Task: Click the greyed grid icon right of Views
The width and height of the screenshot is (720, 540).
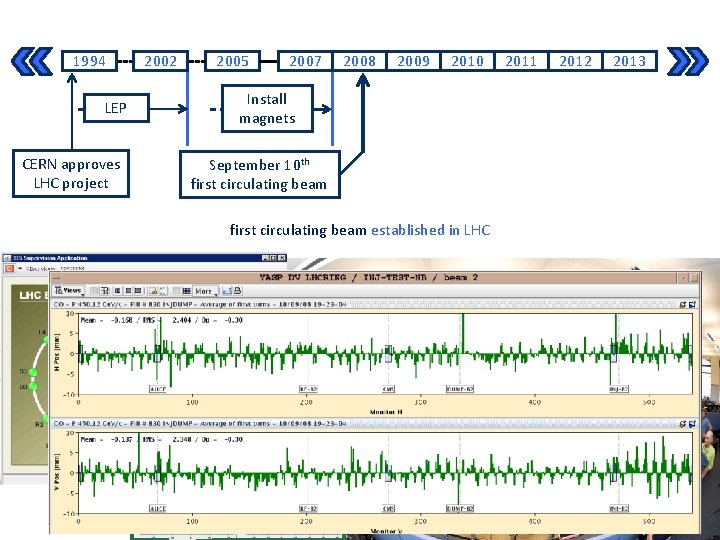Action: (94, 291)
